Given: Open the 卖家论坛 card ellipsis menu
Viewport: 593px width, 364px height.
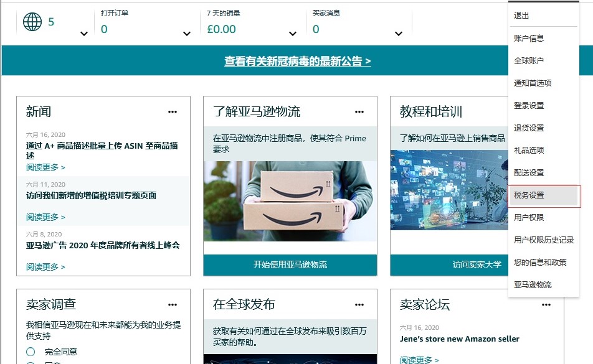Looking at the screenshot, I should point(546,305).
